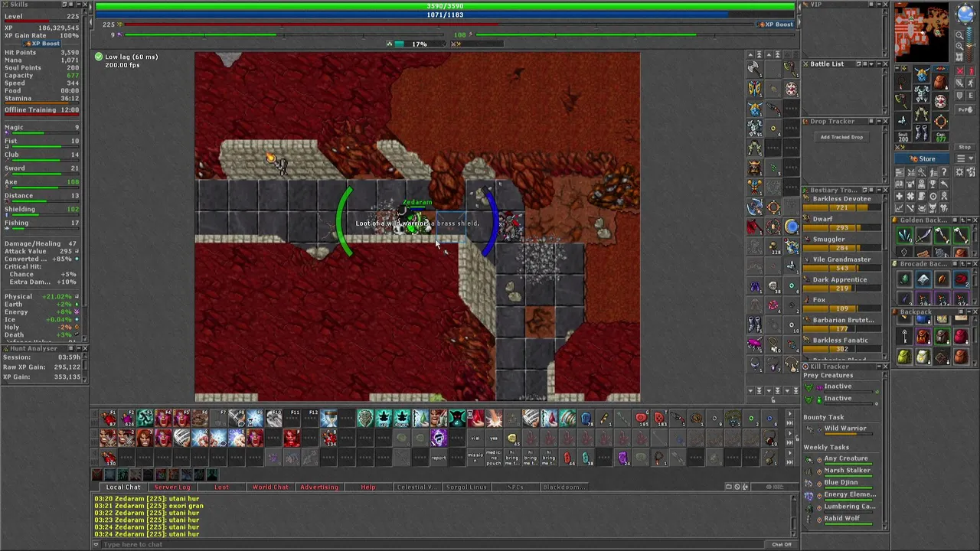
Task: Trigger the 'vial' hotkey button
Action: (x=475, y=438)
